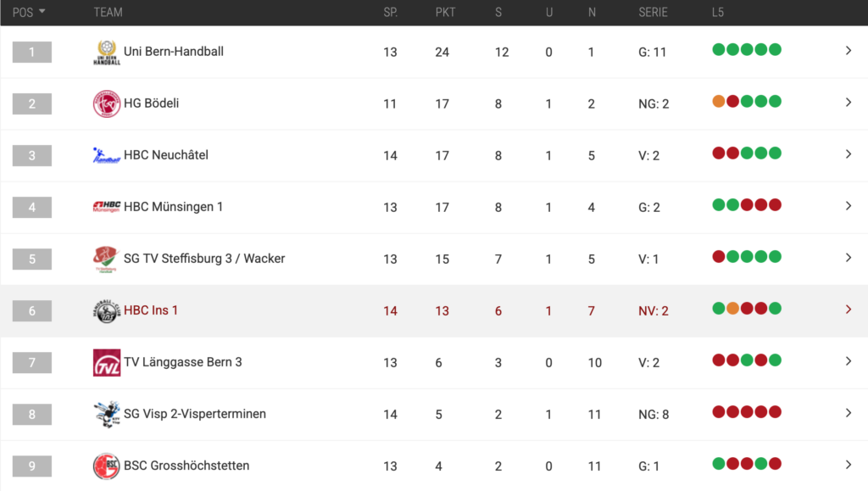Click the HBC Münsingen 1 logo
The height and width of the screenshot is (491, 868).
click(x=106, y=207)
